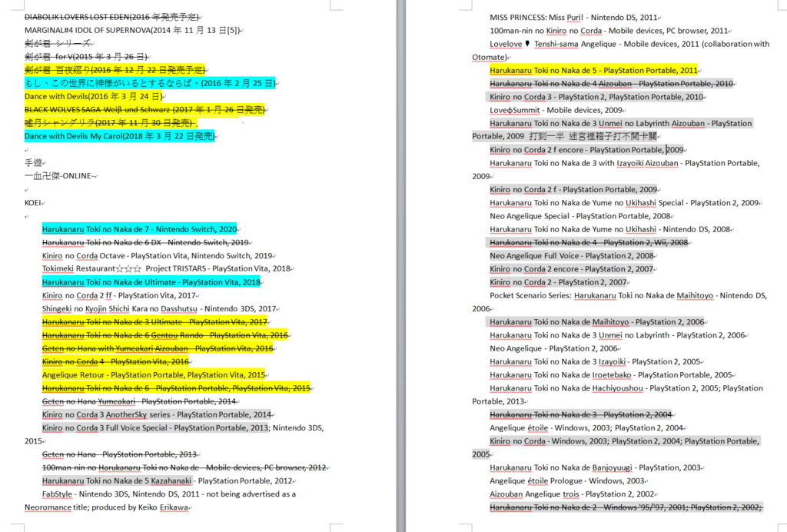Image resolution: width=787 pixels, height=532 pixels.
Task: Click the '嘘月シャングリラ' line
Action: click(x=109, y=123)
